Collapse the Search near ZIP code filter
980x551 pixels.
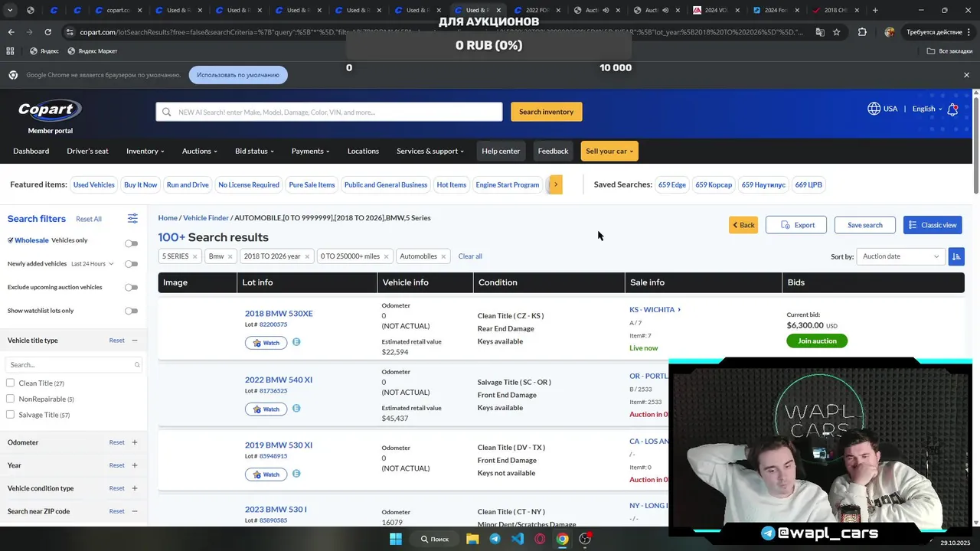pos(135,511)
